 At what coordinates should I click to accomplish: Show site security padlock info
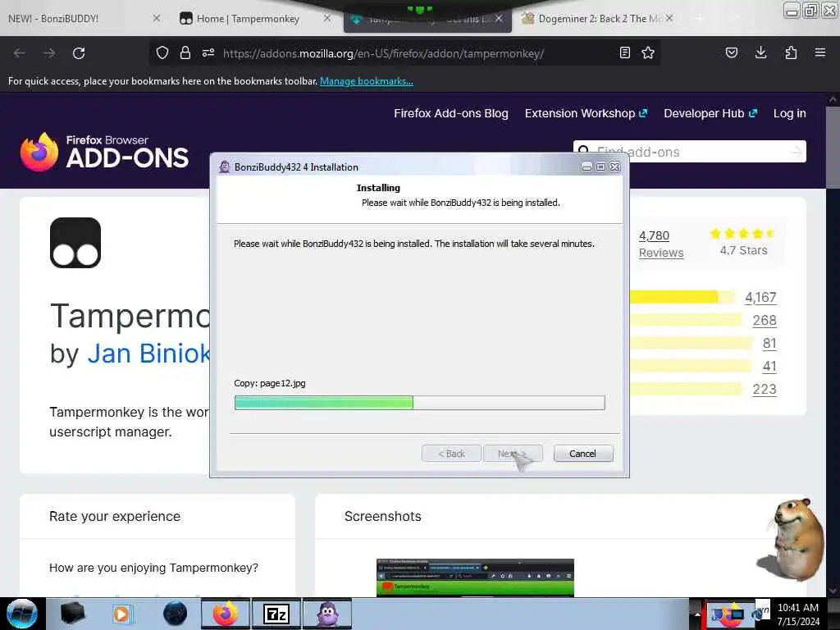185,52
